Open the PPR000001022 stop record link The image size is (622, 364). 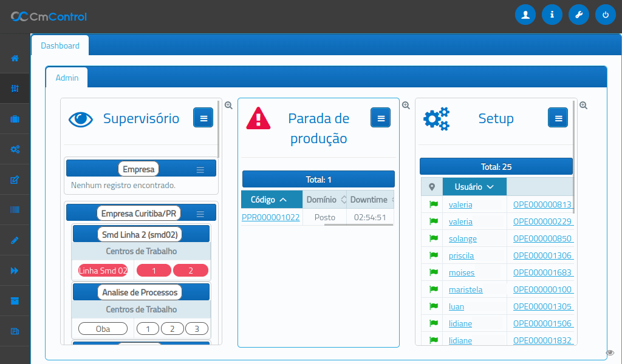pos(271,217)
